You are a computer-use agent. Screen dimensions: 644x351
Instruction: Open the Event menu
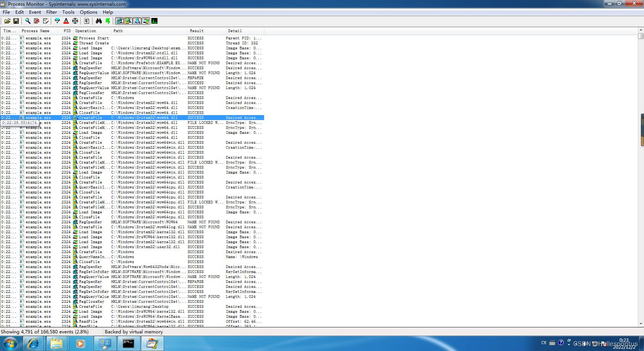point(35,12)
